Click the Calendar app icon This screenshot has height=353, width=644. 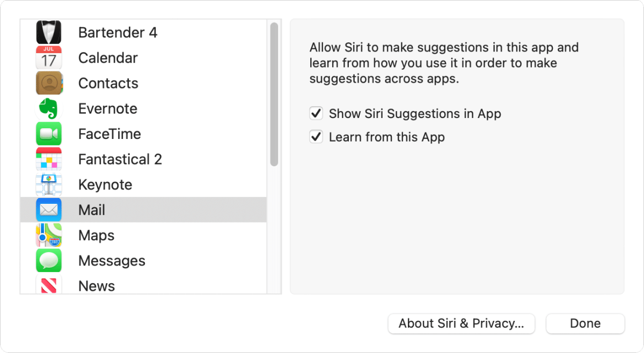point(49,58)
